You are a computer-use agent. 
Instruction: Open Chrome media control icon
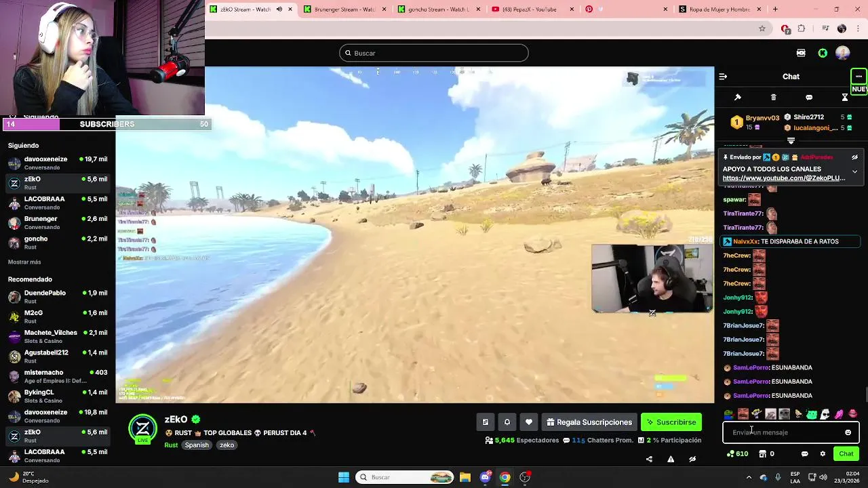point(825,28)
